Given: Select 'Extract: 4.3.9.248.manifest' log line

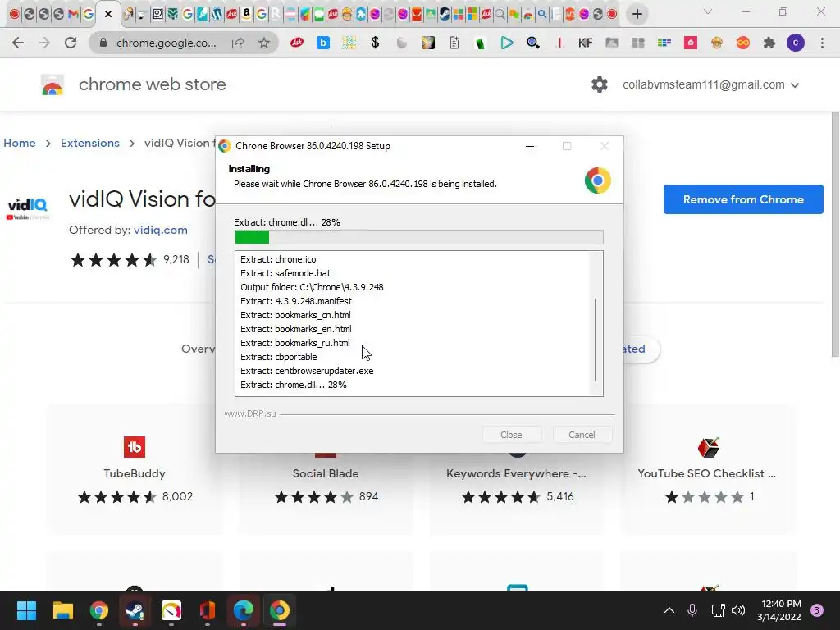Looking at the screenshot, I should click(295, 301).
